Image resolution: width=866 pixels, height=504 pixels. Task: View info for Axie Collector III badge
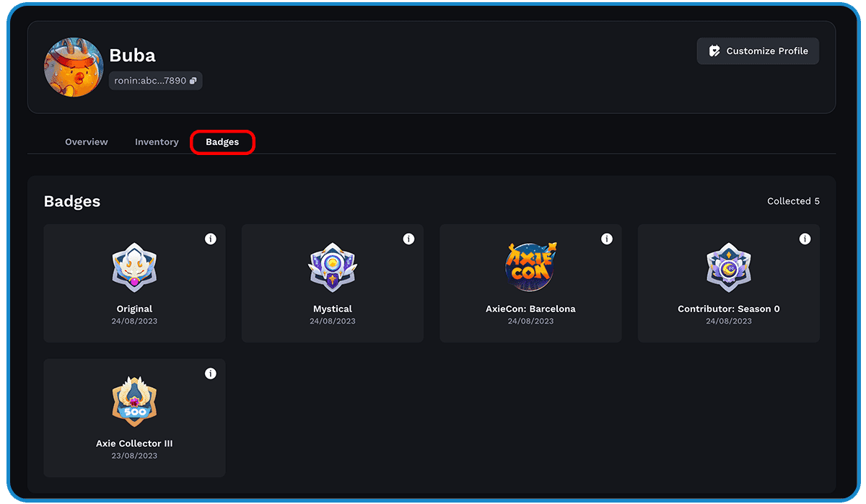tap(211, 373)
